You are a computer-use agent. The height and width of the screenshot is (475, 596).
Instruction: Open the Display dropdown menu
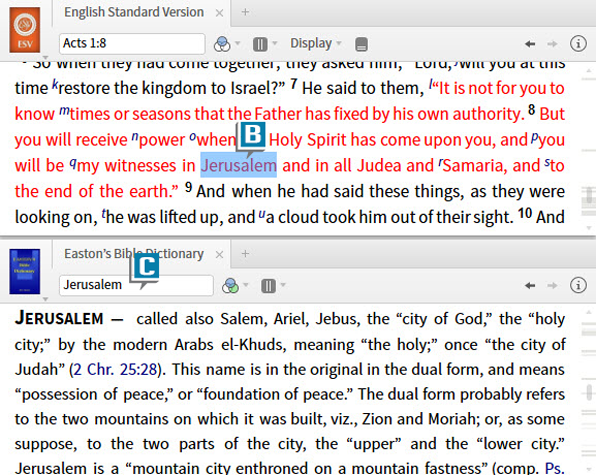(315, 43)
